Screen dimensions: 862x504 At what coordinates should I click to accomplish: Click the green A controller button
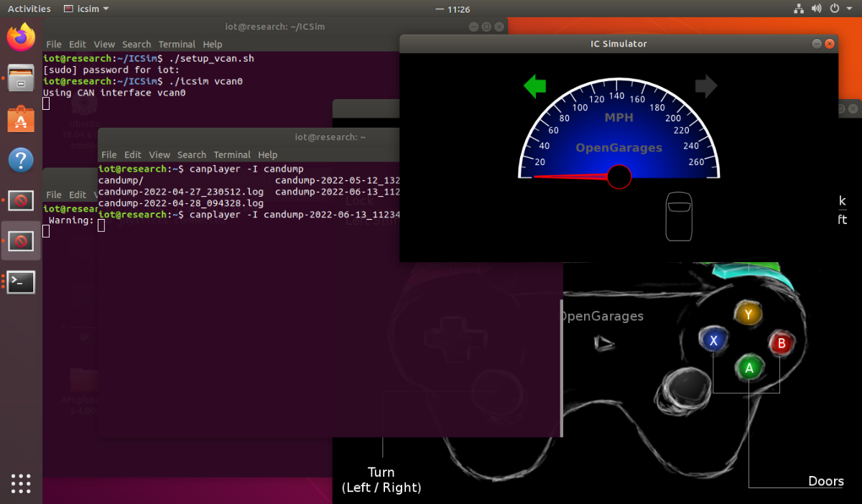pos(749,368)
